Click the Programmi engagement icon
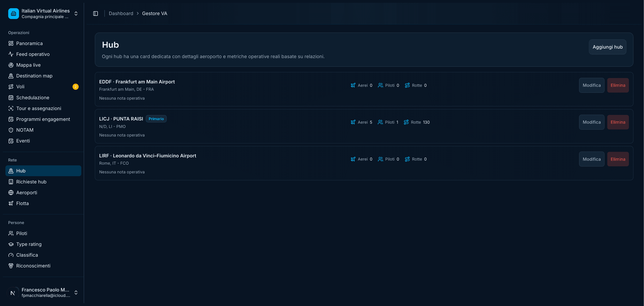The width and height of the screenshot is (644, 306). [11, 119]
